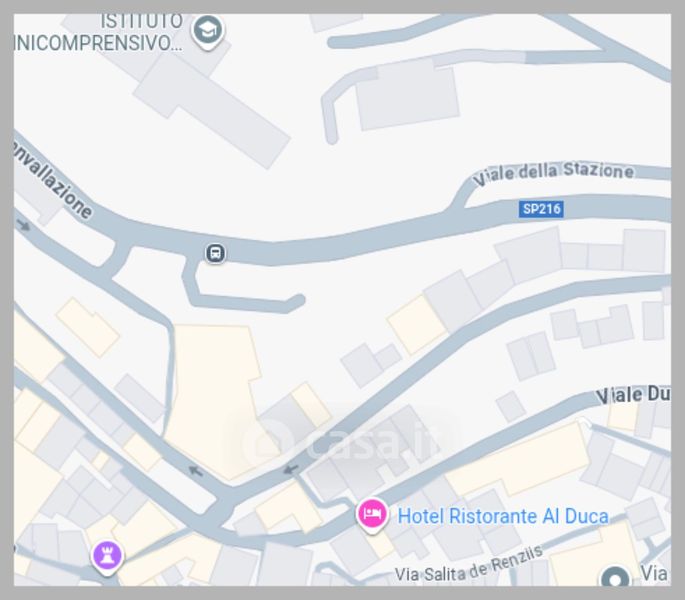Click the one-way arrow near Circonvallazione
The width and height of the screenshot is (685, 600).
(23, 225)
